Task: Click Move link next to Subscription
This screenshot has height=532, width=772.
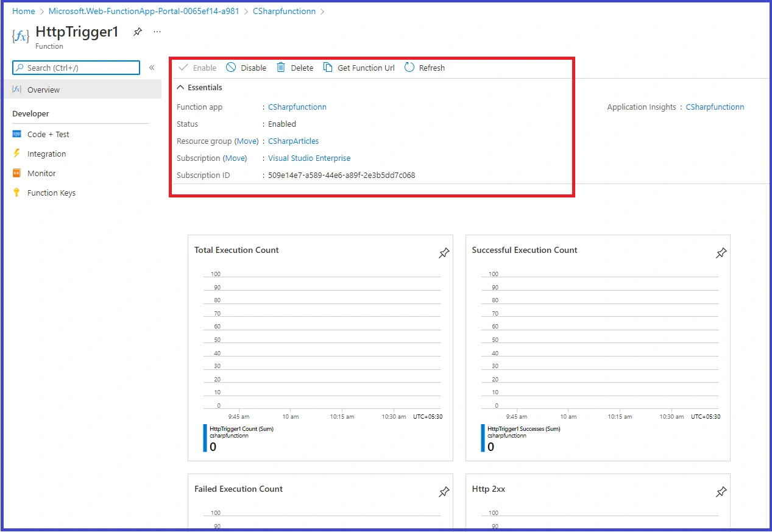Action: (x=235, y=158)
